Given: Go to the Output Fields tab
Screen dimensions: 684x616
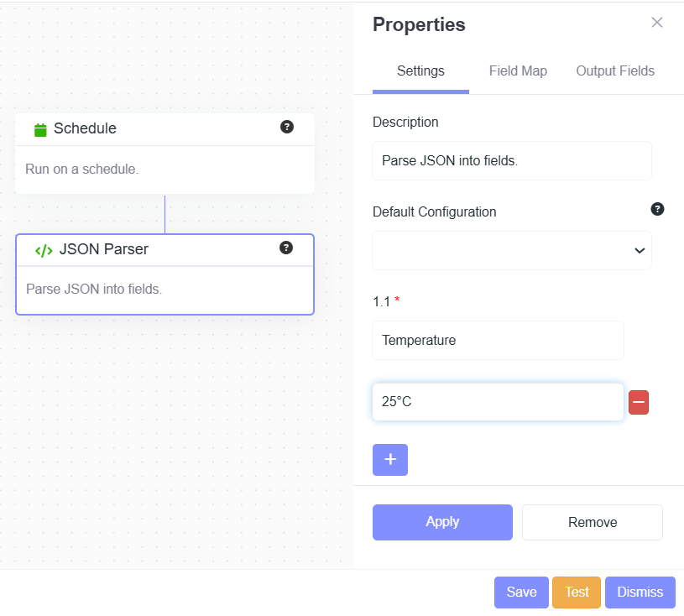Looking at the screenshot, I should (615, 71).
